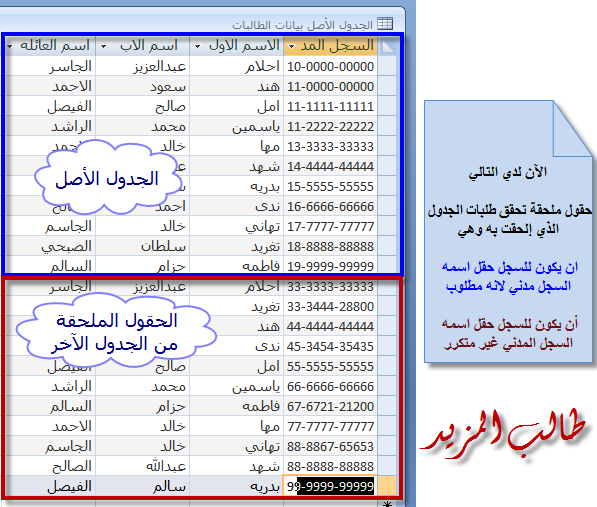Click the cell containing 11-2222-22222
The width and height of the screenshot is (597, 507).
[x=330, y=126]
